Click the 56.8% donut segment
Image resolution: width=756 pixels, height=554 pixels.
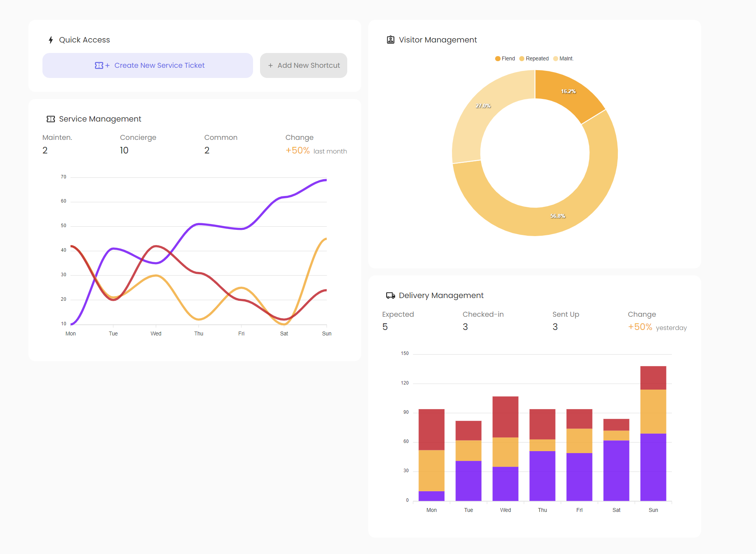557,216
